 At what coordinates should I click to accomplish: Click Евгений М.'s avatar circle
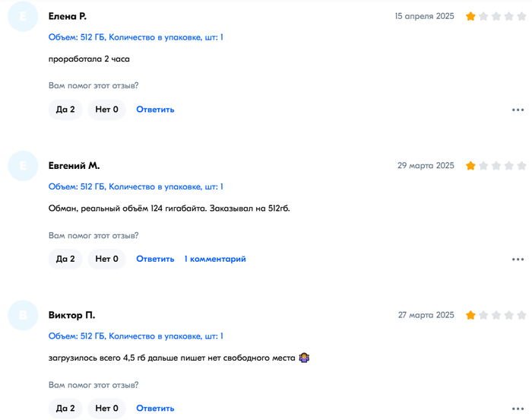click(23, 166)
